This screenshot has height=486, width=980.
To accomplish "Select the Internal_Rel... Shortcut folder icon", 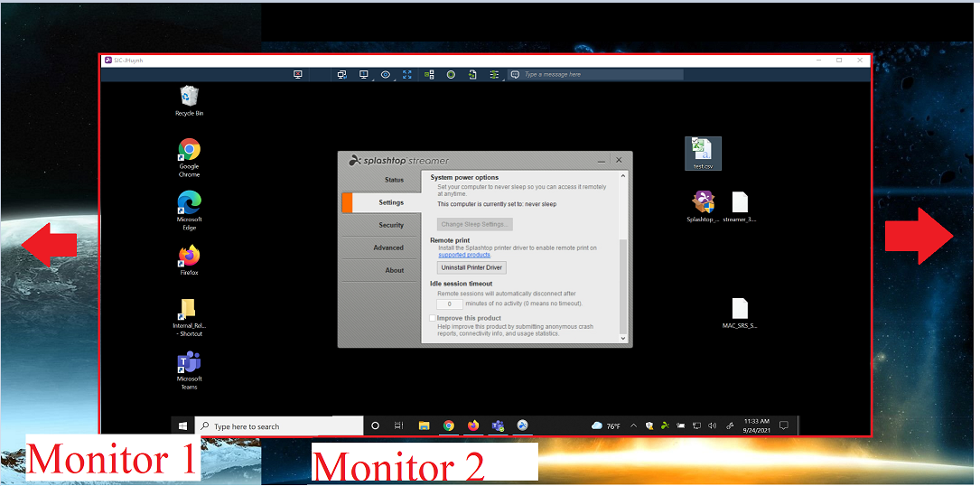I will tap(189, 318).
